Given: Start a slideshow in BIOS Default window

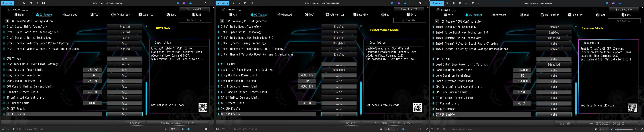Looking at the screenshot, I should (x=44, y=3).
